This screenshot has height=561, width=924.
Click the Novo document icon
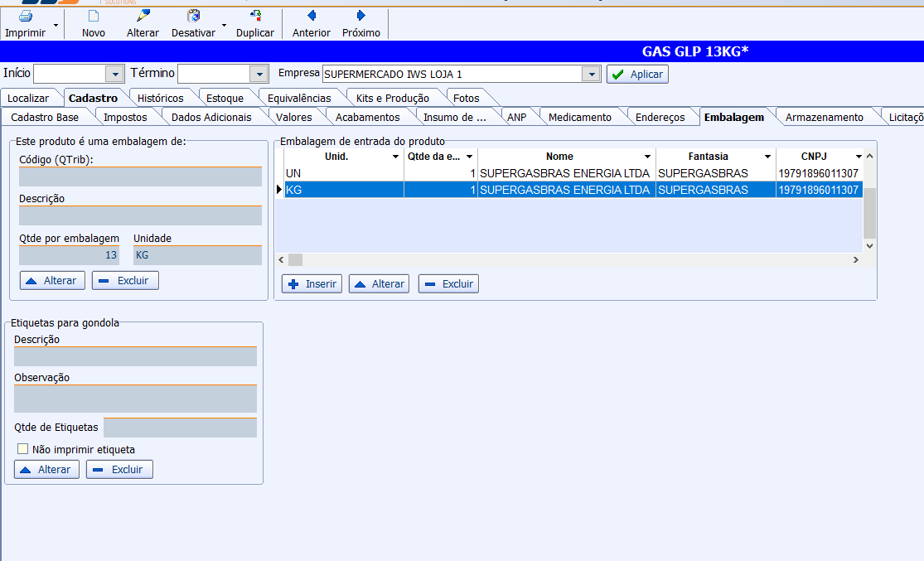[x=94, y=16]
